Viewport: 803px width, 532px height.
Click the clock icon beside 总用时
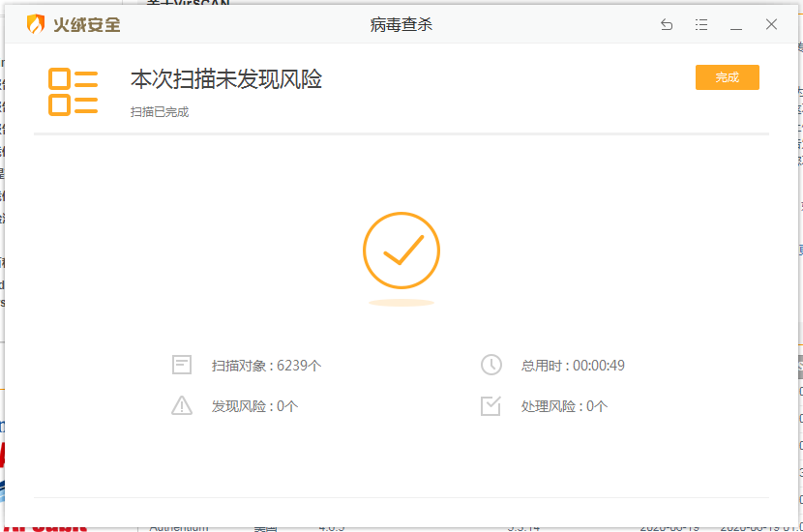(x=491, y=365)
